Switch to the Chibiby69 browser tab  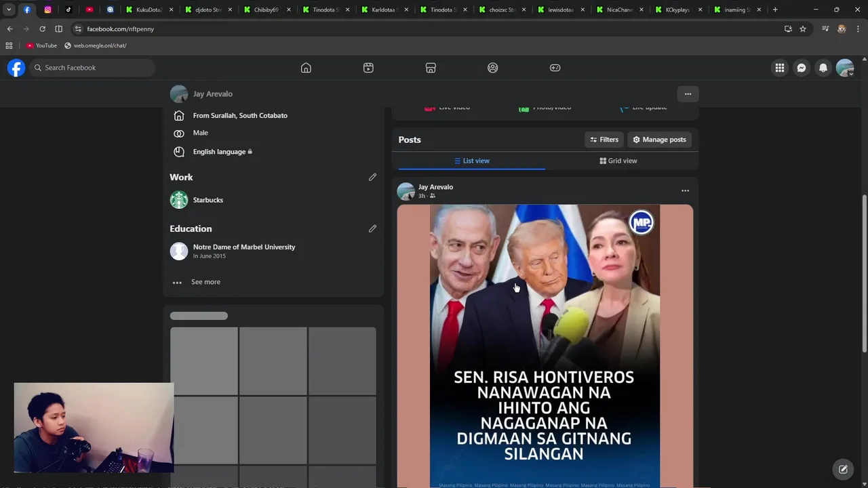(266, 9)
